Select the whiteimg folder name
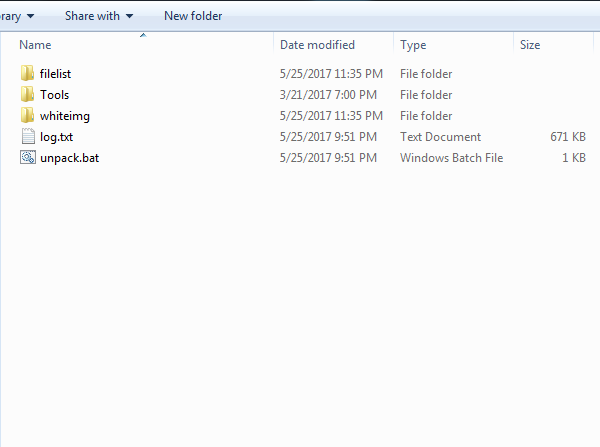This screenshot has height=447, width=600. point(65,116)
